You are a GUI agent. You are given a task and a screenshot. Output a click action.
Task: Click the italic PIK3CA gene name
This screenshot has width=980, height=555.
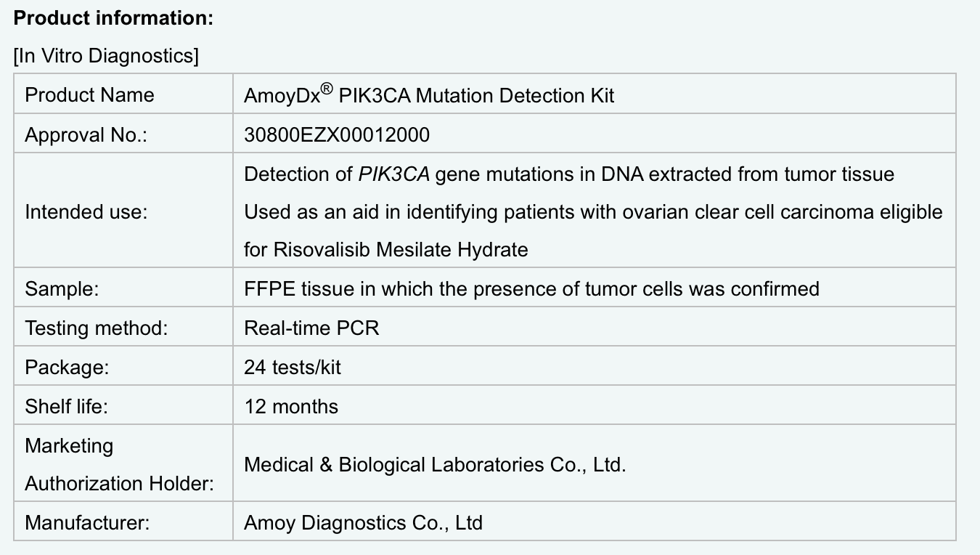(x=393, y=174)
